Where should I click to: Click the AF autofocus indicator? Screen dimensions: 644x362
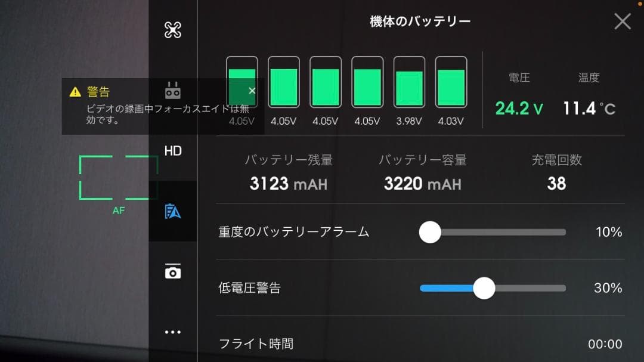(x=118, y=211)
